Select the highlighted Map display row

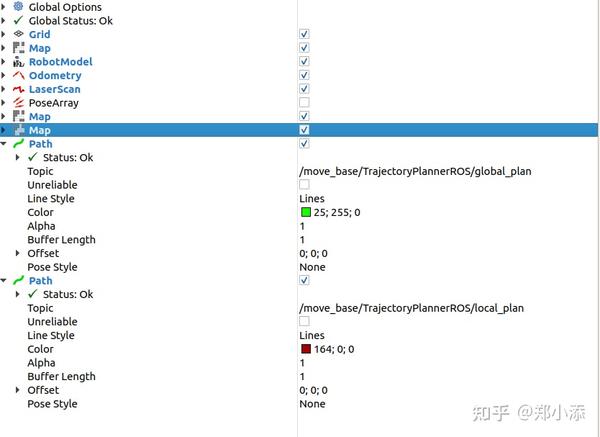299,130
